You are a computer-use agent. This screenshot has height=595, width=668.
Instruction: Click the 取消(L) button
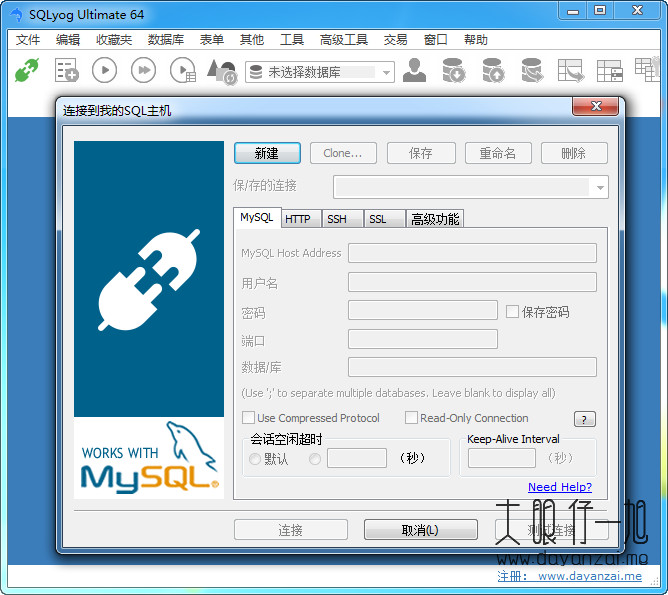point(420,530)
